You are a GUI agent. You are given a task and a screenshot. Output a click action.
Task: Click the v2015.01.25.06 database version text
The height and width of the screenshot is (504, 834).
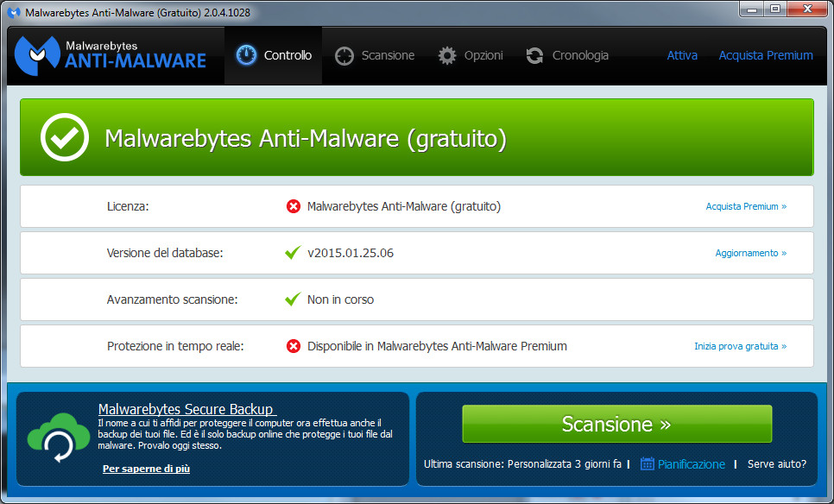pos(351,253)
